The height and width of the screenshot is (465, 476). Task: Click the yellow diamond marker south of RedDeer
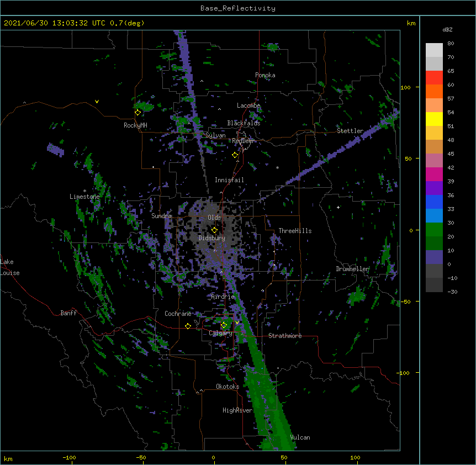click(235, 155)
